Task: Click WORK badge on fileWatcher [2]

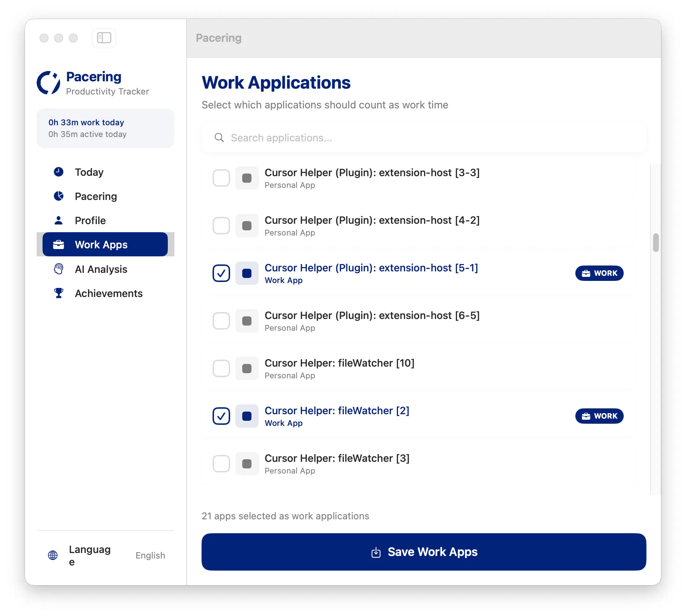Action: (x=600, y=416)
